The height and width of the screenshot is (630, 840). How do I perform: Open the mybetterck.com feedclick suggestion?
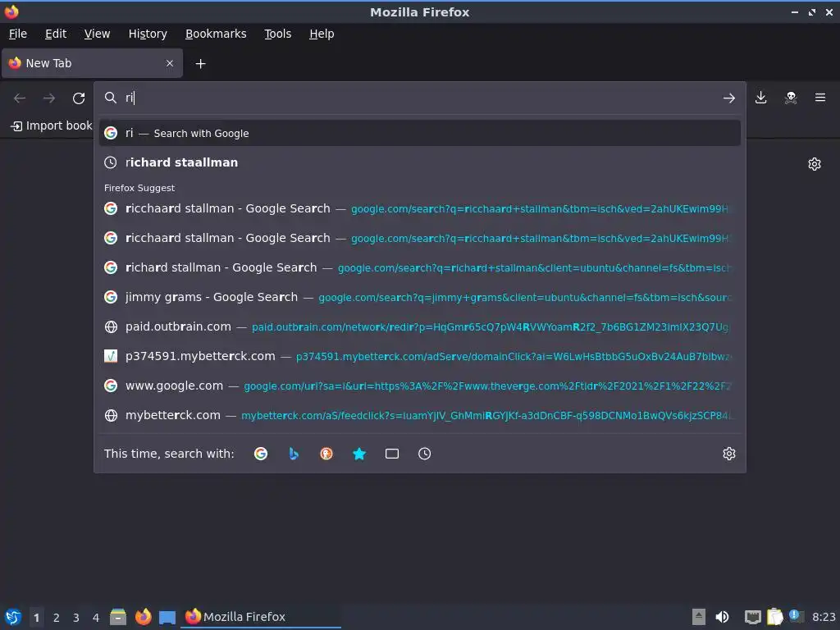419,414
